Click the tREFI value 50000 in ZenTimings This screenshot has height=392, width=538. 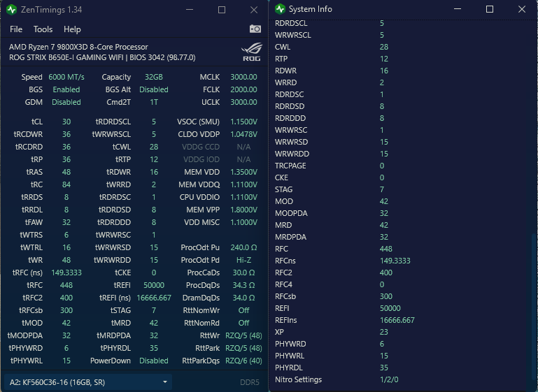coord(154,285)
